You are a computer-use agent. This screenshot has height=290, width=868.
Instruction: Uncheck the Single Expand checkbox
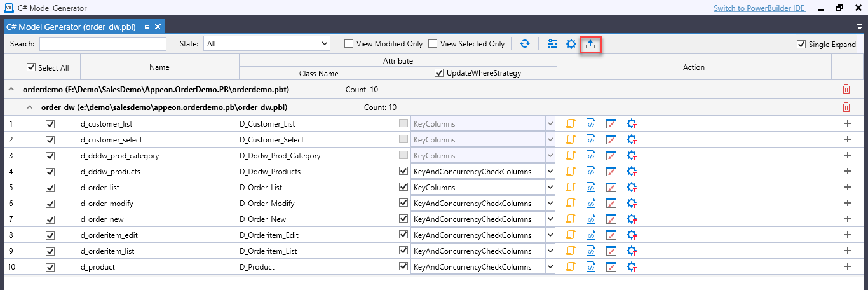coord(801,45)
